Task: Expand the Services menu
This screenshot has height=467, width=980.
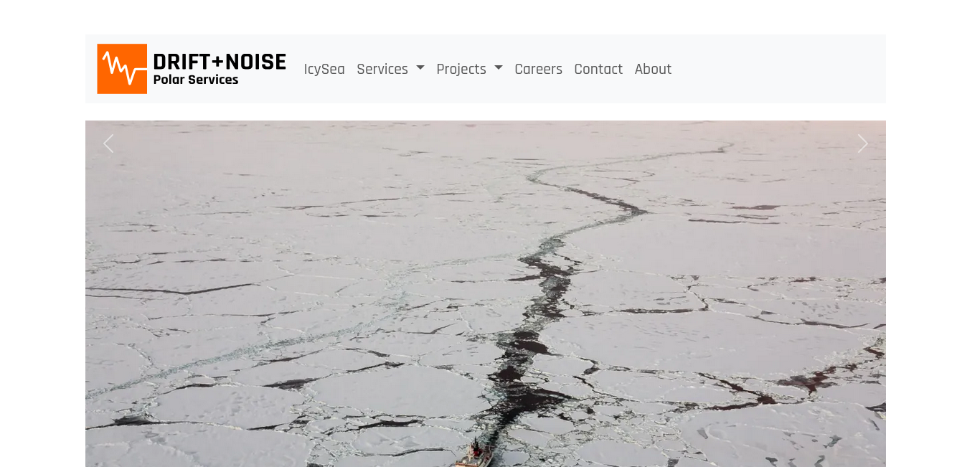Action: click(x=390, y=69)
